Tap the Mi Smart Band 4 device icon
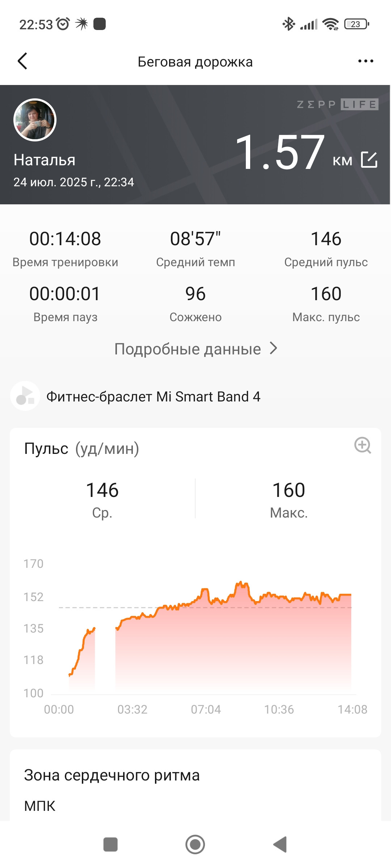This screenshot has width=391, height=868. pos(25,396)
